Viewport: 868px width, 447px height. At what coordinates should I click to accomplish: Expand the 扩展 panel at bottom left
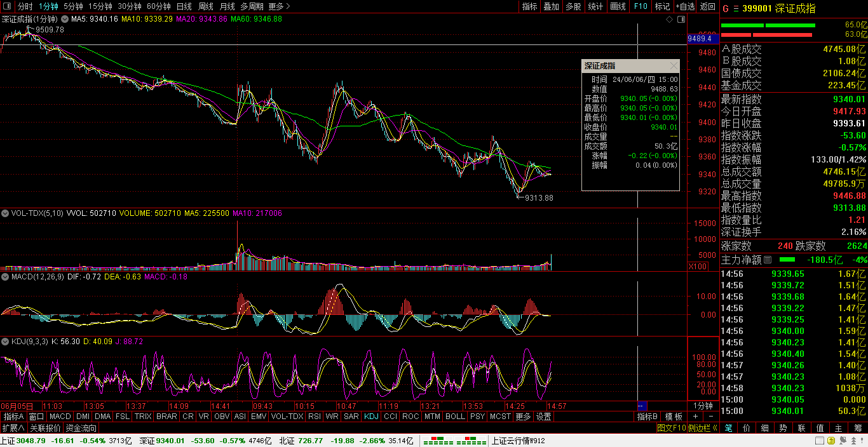[13, 428]
